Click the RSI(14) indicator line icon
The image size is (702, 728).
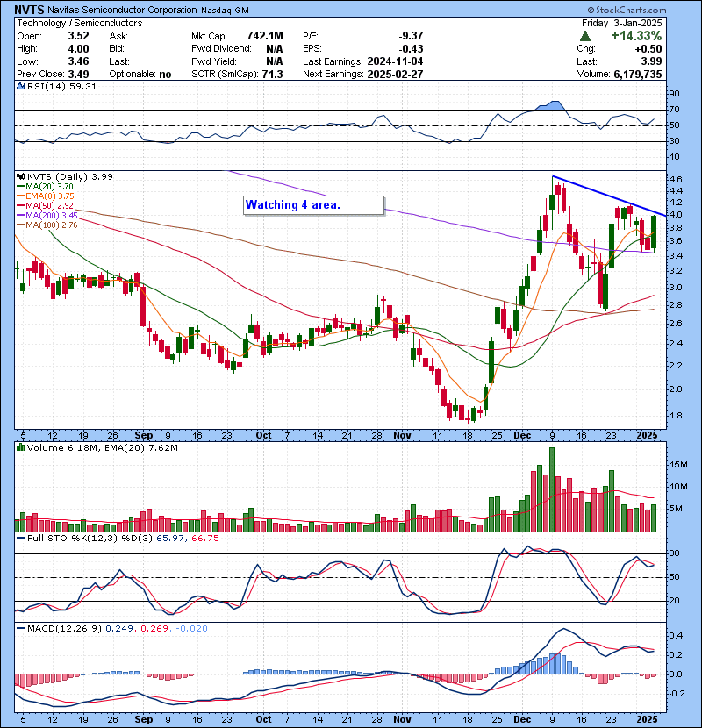click(x=20, y=86)
